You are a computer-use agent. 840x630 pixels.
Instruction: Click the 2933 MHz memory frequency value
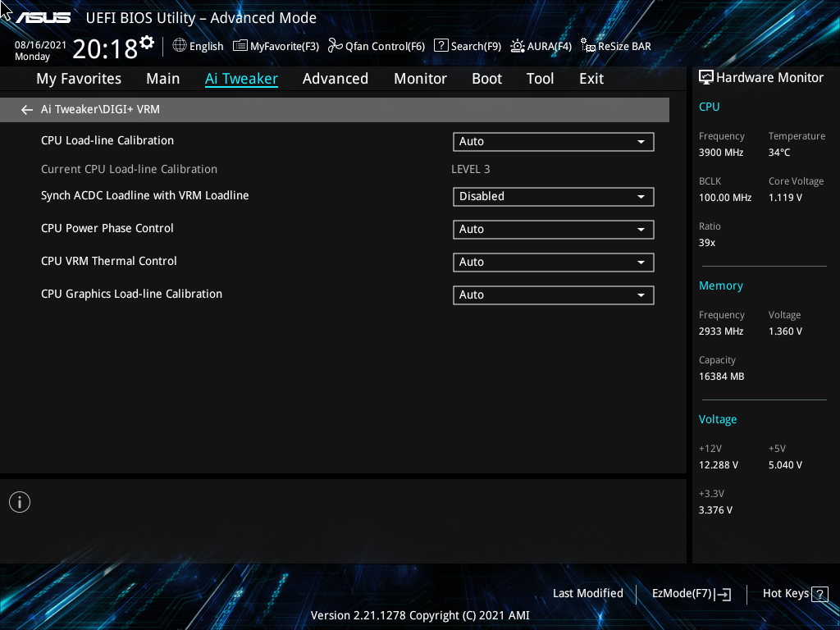click(720, 331)
